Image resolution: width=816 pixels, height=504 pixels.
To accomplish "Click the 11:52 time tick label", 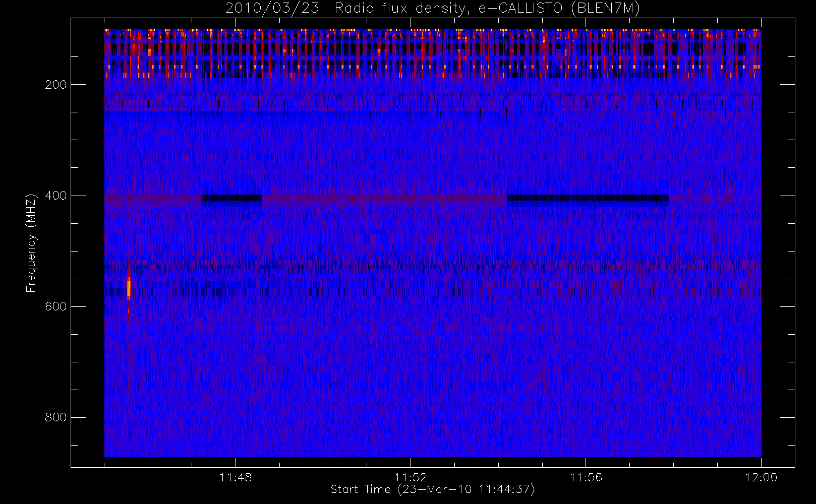I will (x=411, y=477).
